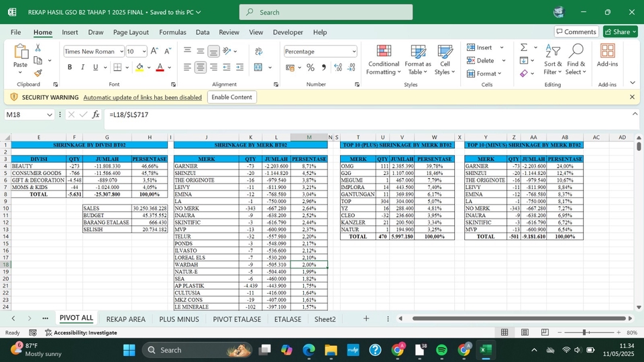Increase font size with the larger A
644x362 pixels.
154,51
